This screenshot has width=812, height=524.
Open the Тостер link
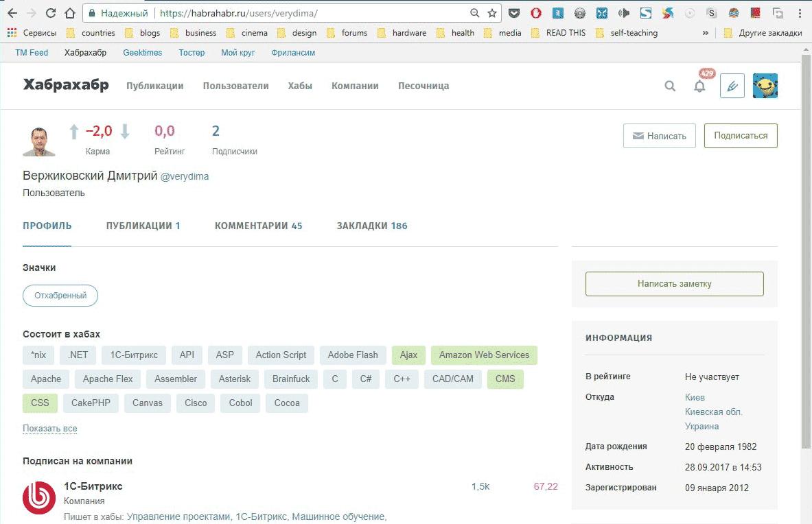tap(192, 53)
